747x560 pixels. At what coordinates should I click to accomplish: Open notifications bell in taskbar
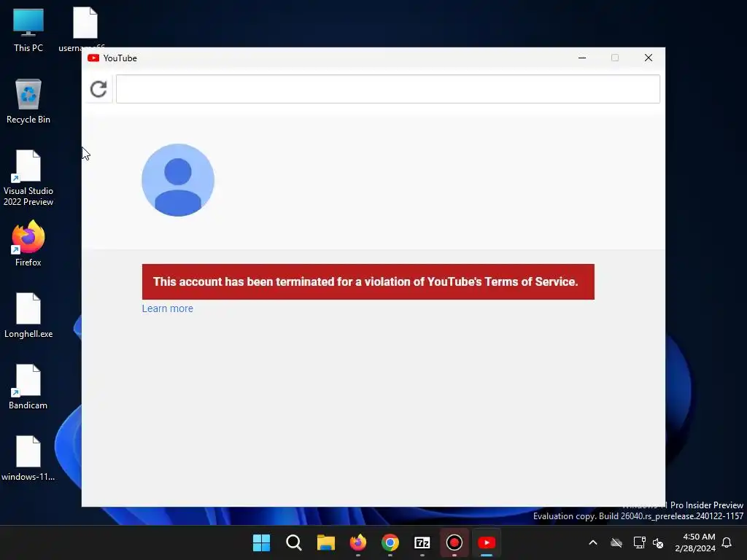[x=727, y=542]
